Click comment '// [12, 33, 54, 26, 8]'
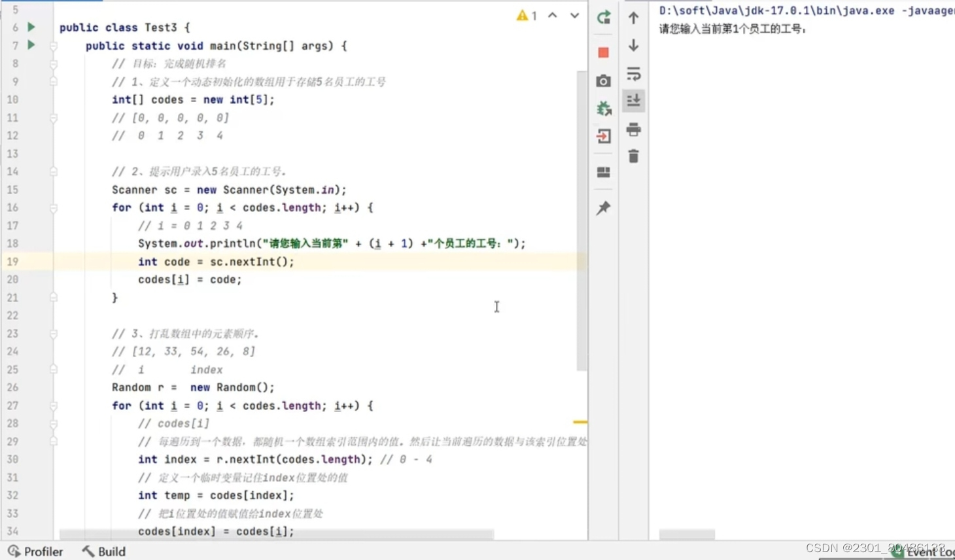Screen dimensions: 955x560 183,351
